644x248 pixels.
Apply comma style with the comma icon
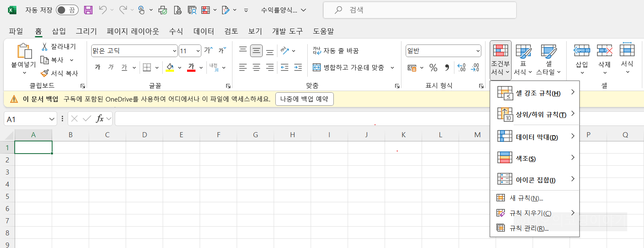[446, 68]
